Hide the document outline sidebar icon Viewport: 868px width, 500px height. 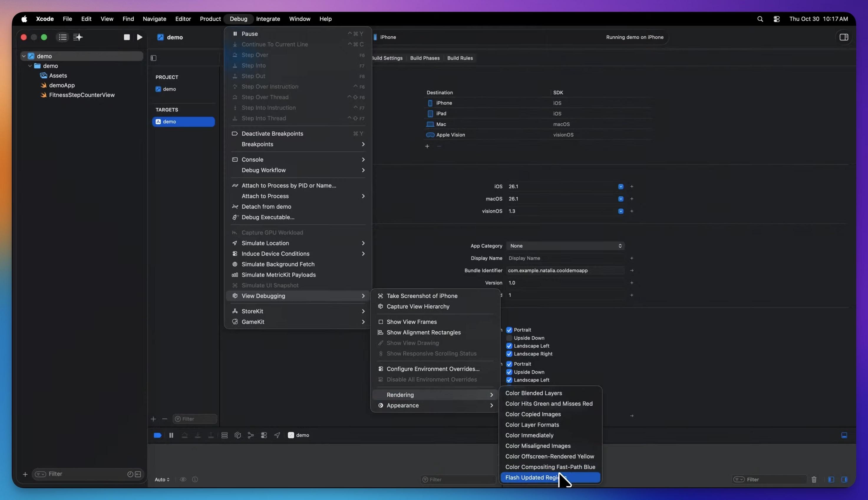click(154, 58)
